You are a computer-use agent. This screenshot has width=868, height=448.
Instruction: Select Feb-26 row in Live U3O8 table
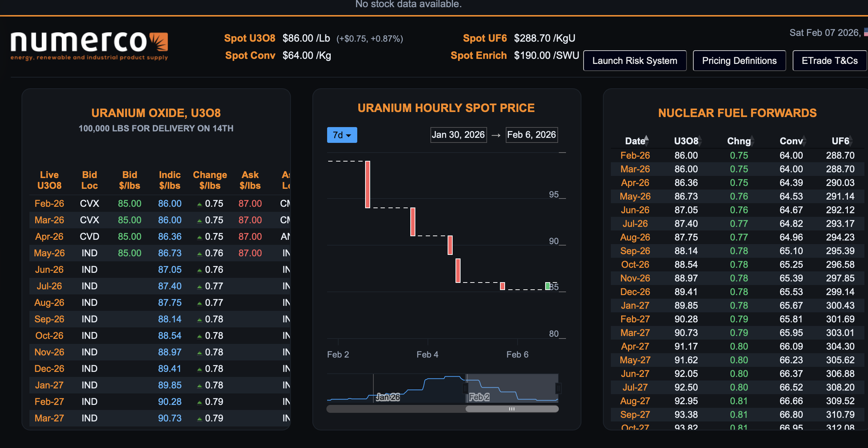49,204
